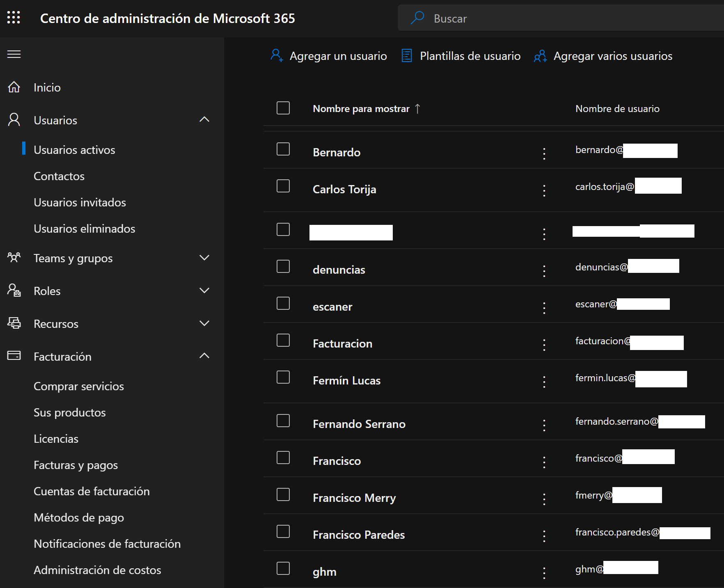Select the checkbox for Carlos Torija

283,186
